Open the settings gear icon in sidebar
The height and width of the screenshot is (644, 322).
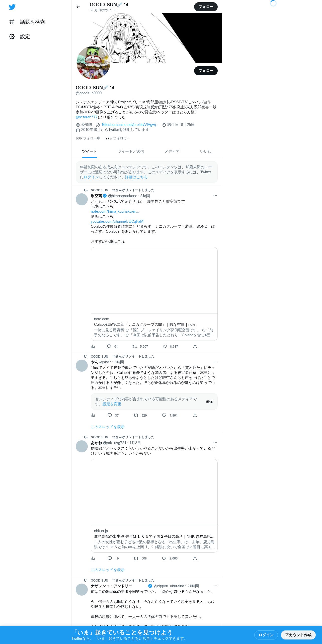tap(12, 37)
